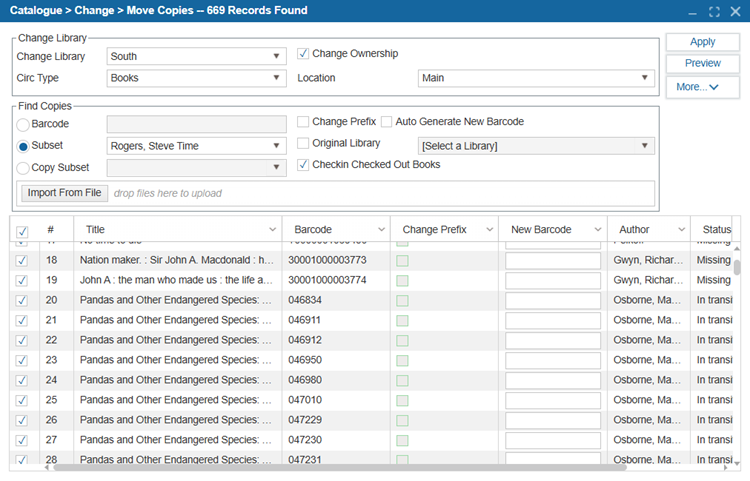This screenshot has width=750, height=481.
Task: Click the fullscreen window icon in title bar
Action: click(x=714, y=11)
